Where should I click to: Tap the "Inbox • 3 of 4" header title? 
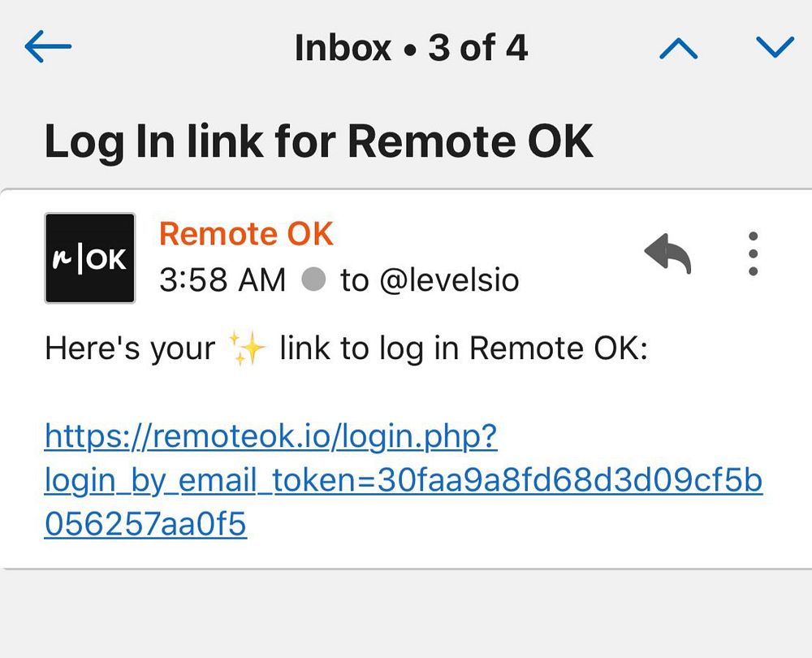[x=411, y=48]
